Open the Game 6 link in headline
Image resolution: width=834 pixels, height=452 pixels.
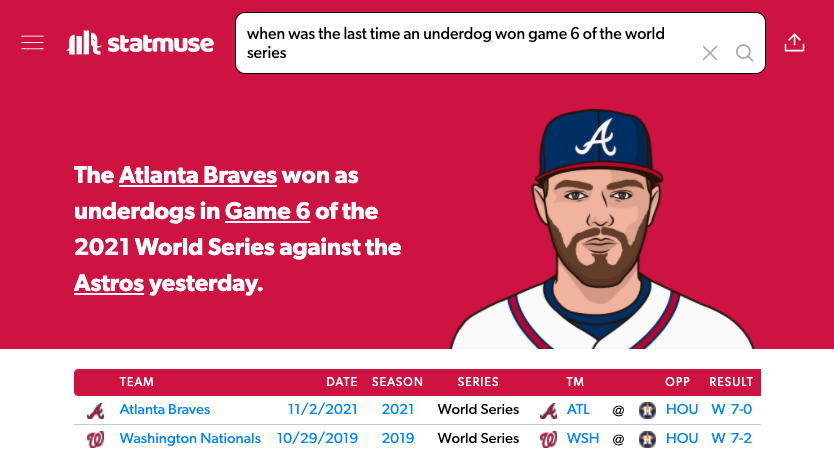point(267,211)
